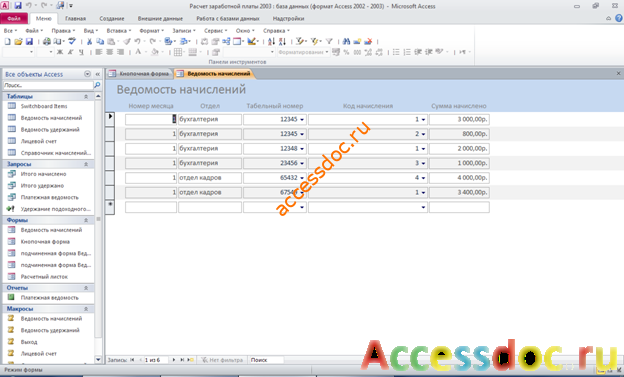Go to next record arrow

click(x=174, y=360)
